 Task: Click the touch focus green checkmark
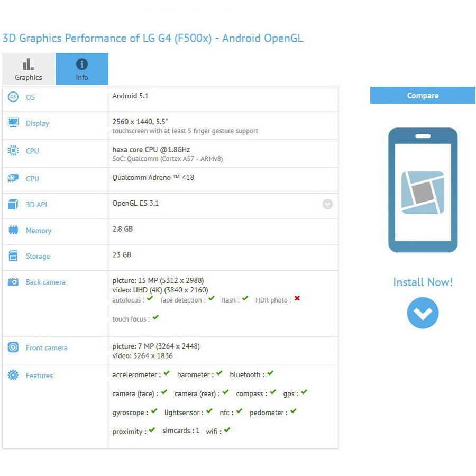[x=155, y=317]
